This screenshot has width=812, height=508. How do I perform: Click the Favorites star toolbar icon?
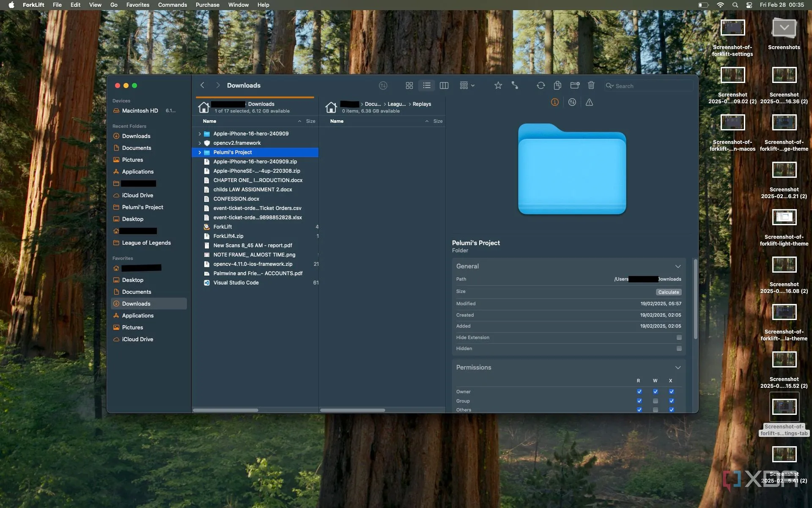coord(498,86)
